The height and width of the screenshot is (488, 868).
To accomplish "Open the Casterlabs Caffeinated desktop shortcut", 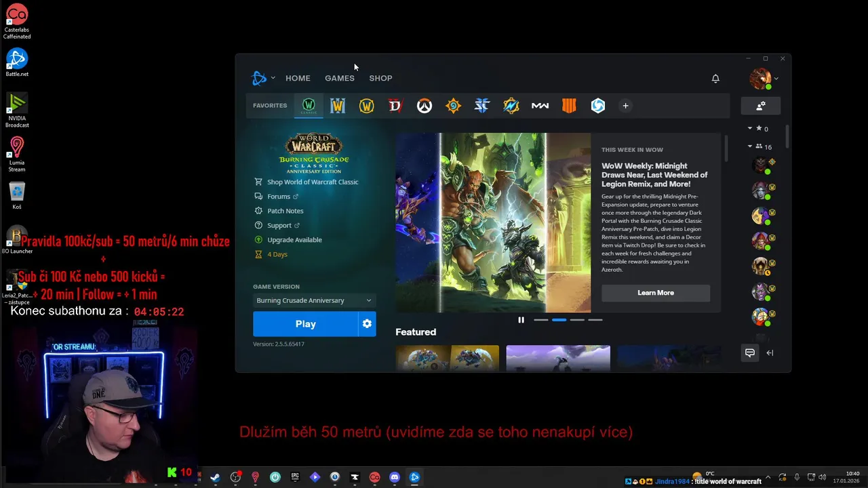I will pos(17,21).
